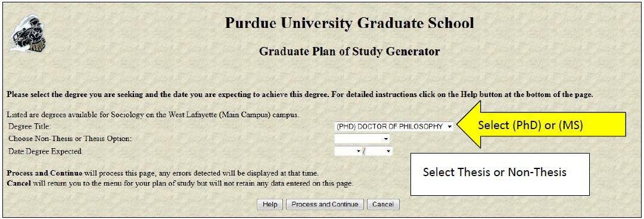Click the Thesis option dropdown arrow

coord(385,139)
